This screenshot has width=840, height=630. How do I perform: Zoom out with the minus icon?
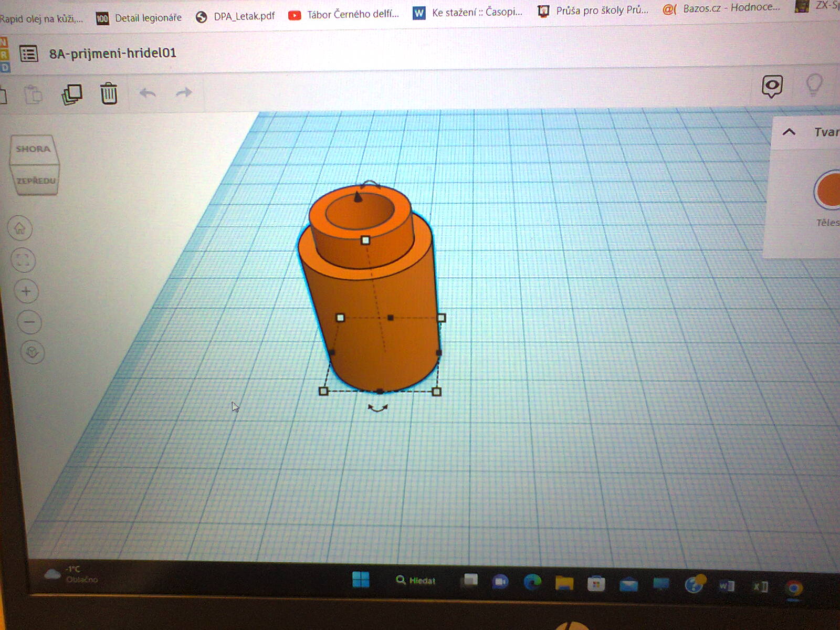point(29,322)
